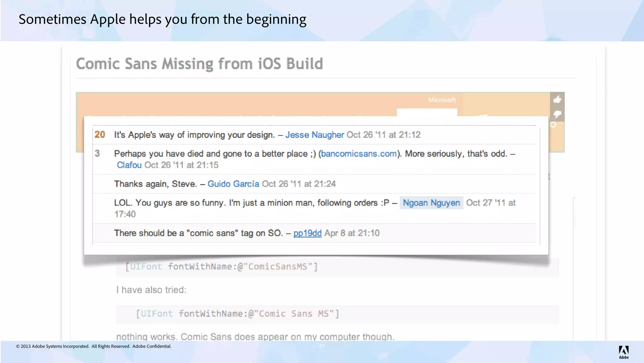Click the small circle icon below the thumbs icons
The image size is (644, 363).
(553, 125)
